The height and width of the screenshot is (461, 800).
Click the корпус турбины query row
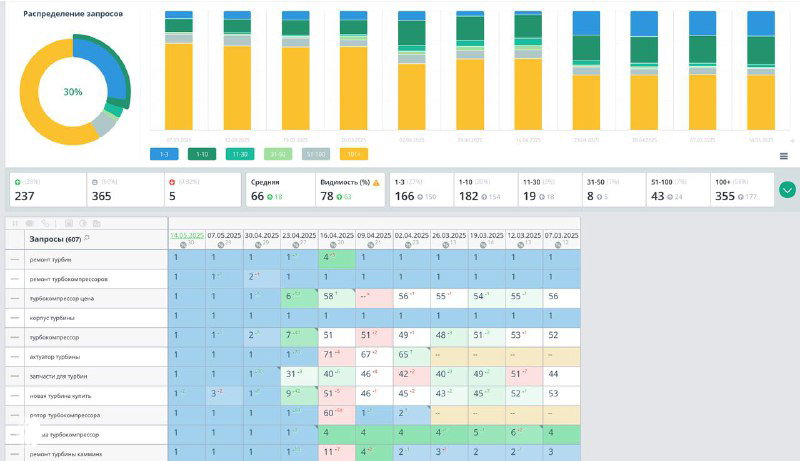pos(87,318)
